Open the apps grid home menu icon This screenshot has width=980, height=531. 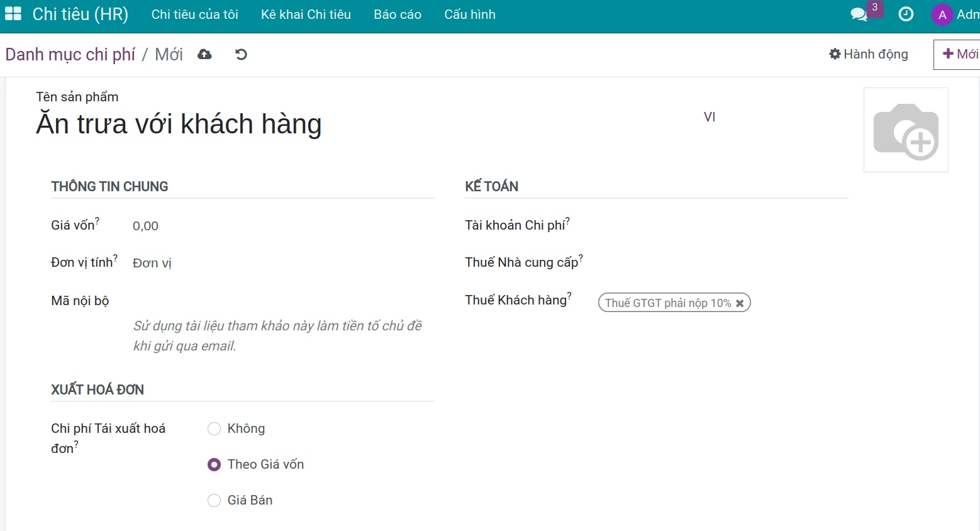click(x=13, y=14)
